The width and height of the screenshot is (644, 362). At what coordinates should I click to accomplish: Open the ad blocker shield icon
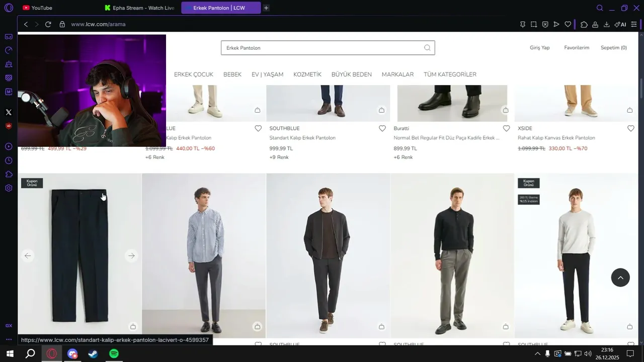pos(545,24)
